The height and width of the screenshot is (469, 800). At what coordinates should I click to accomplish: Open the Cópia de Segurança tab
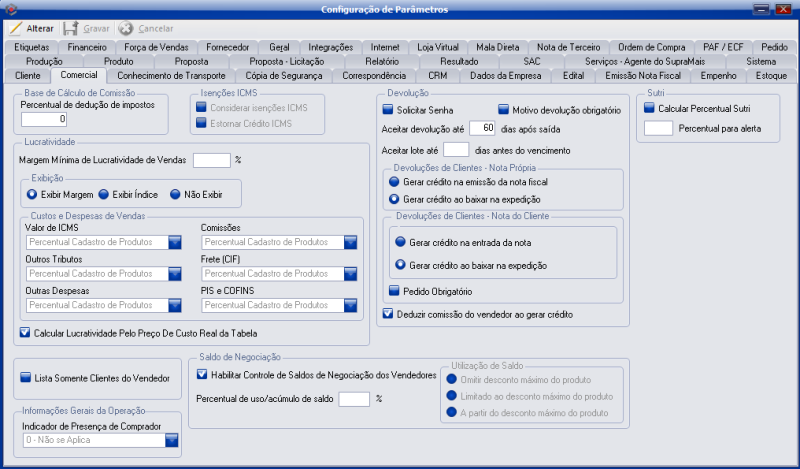tap(284, 76)
